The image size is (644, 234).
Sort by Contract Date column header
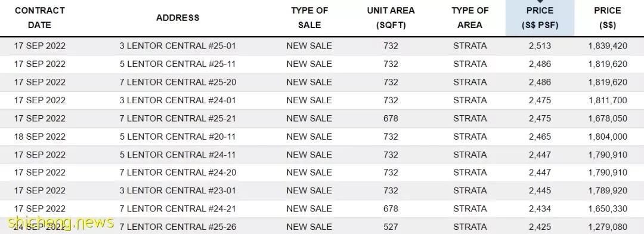pyautogui.click(x=39, y=18)
